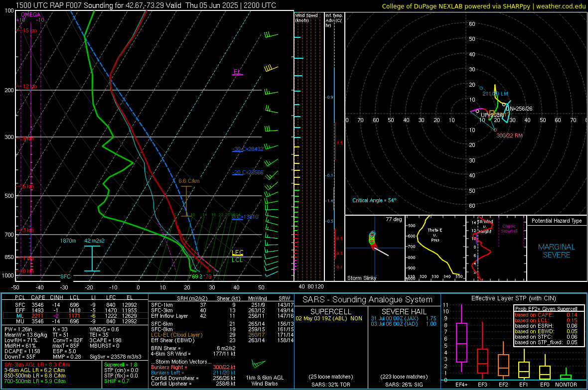588x390 pixels.
Task: Click the 'Eff Inflow Layer' row
Action: tap(222, 316)
